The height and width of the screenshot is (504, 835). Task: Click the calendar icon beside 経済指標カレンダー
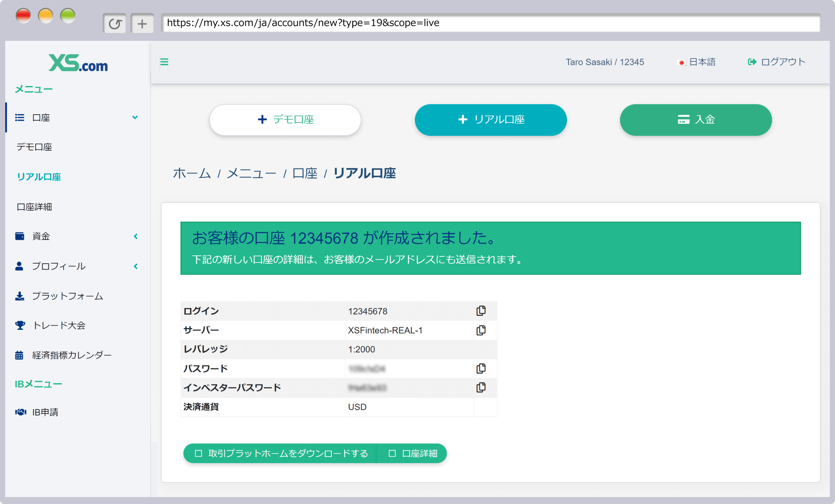click(19, 355)
